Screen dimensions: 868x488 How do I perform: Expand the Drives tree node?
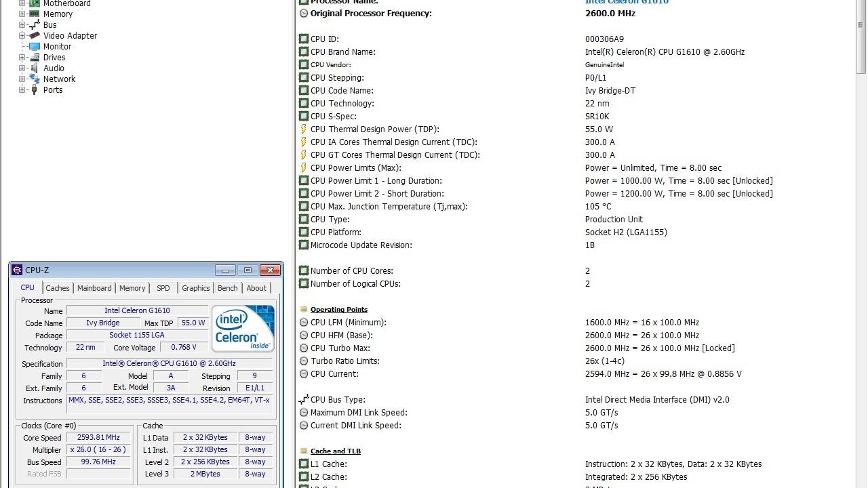pos(22,57)
